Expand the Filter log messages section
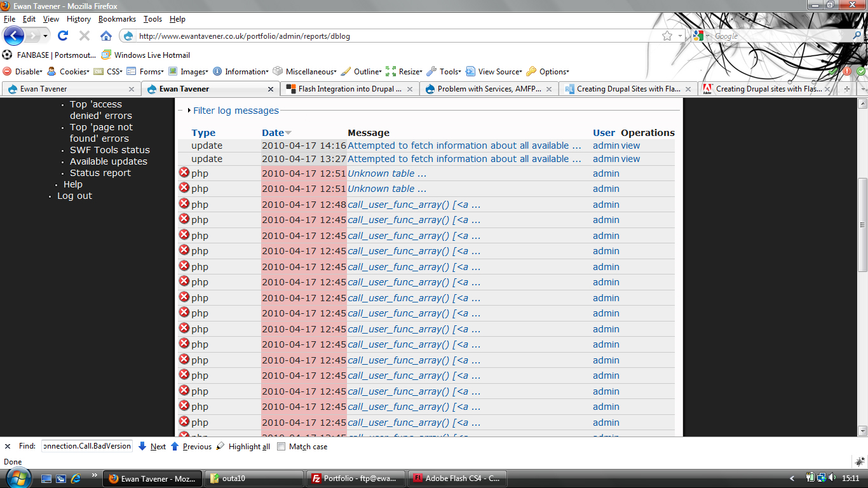This screenshot has height=488, width=868. pyautogui.click(x=235, y=111)
